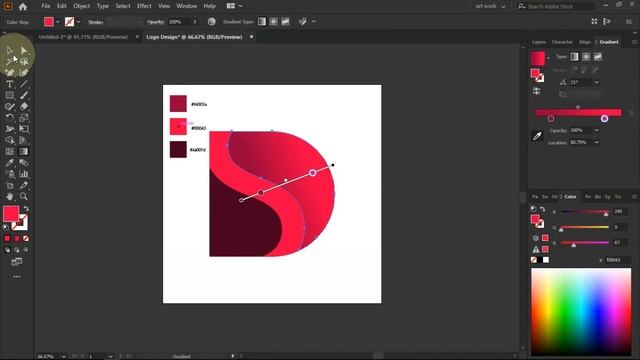Open the File menu
This screenshot has height=360, width=640.
46,6
